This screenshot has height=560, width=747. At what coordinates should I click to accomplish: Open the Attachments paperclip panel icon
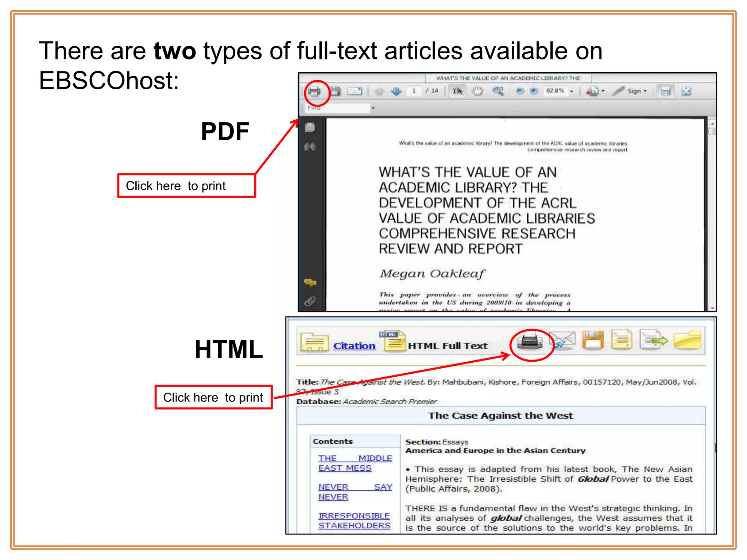coord(310,302)
